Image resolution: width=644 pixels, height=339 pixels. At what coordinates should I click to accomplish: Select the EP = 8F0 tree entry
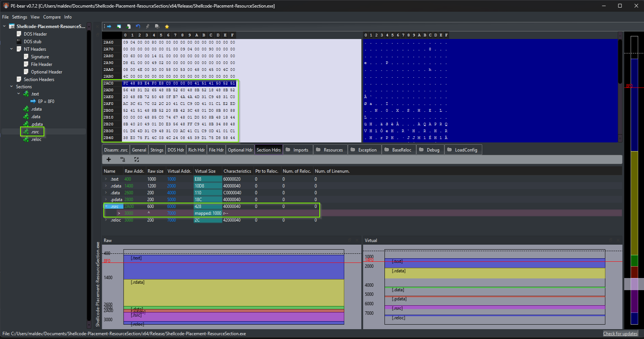coord(46,102)
